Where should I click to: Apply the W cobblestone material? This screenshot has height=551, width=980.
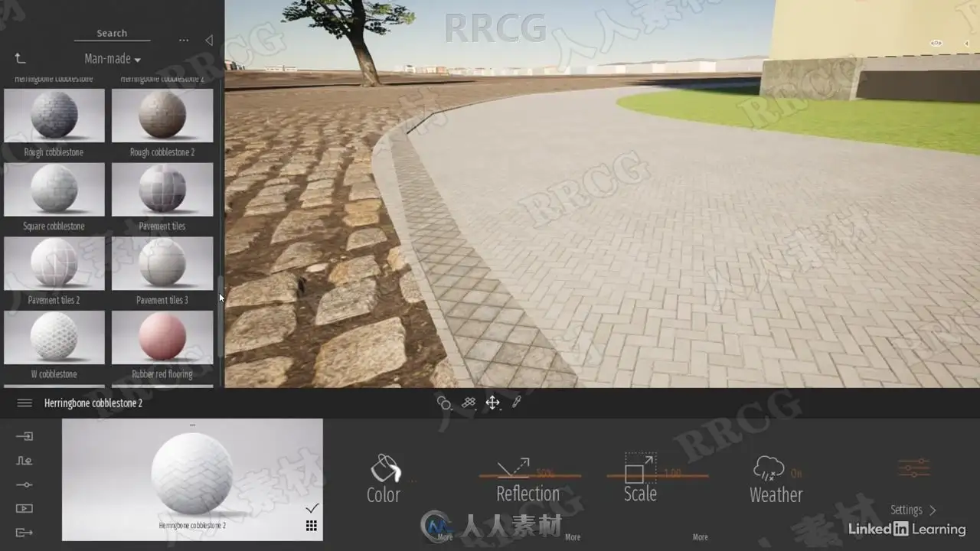(x=54, y=337)
